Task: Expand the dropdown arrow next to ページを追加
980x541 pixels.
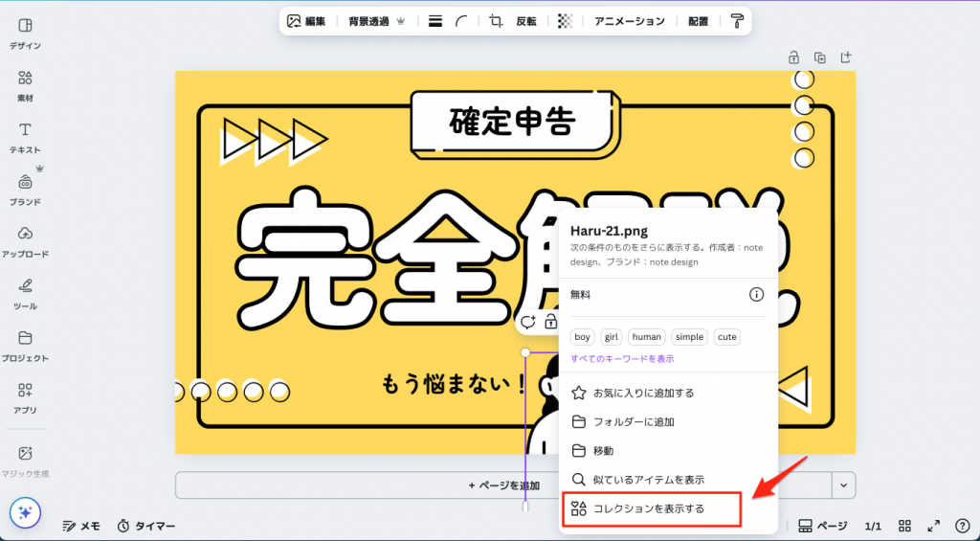Action: (843, 485)
